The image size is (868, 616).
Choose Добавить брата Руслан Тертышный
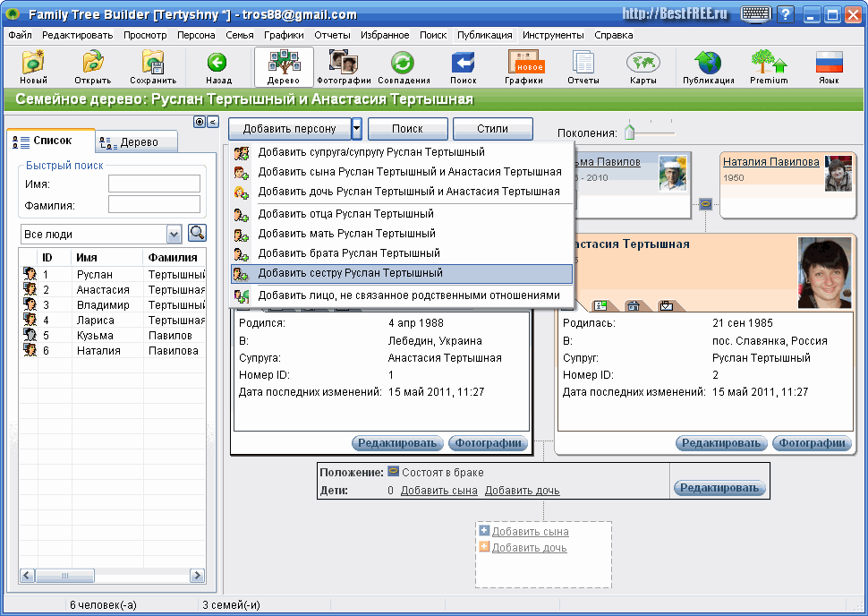pyautogui.click(x=402, y=253)
